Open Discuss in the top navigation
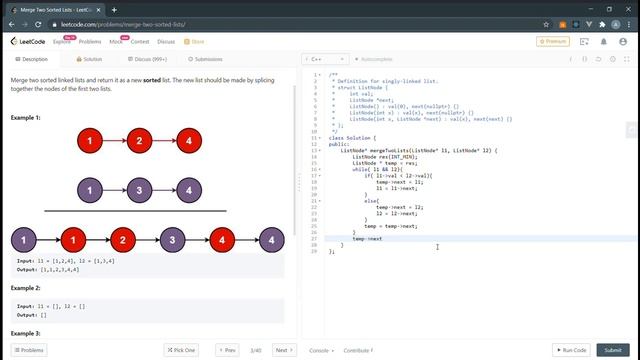Viewport: 640px width, 360px height. pos(166,42)
